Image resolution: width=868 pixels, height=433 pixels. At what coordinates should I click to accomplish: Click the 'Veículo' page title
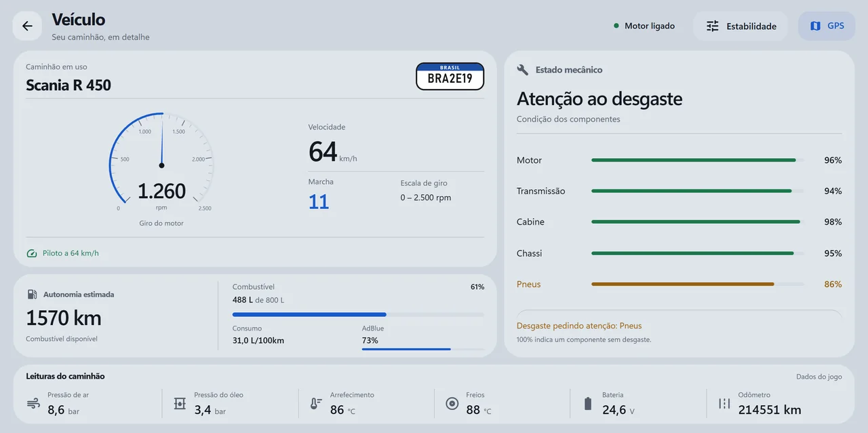79,20
